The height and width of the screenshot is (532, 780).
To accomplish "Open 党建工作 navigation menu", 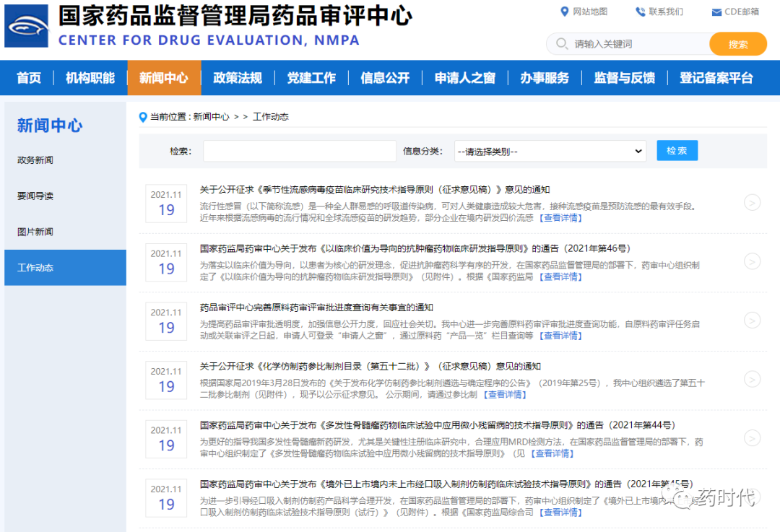I will pyautogui.click(x=311, y=78).
